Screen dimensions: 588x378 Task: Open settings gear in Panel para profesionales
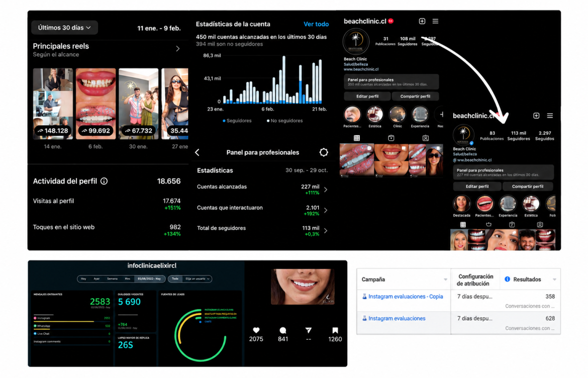pos(324,152)
